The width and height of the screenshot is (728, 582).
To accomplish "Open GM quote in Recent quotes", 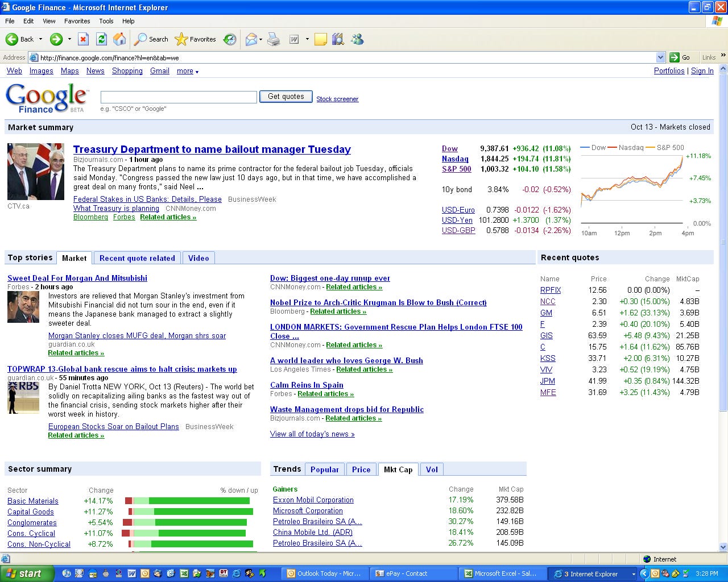I will point(546,313).
